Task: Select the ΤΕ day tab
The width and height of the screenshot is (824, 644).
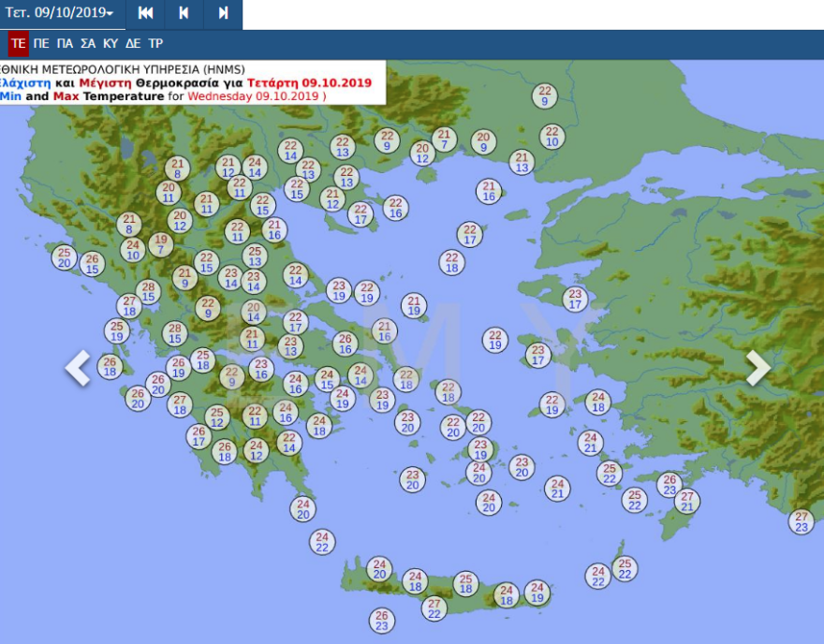Action: click(x=18, y=44)
